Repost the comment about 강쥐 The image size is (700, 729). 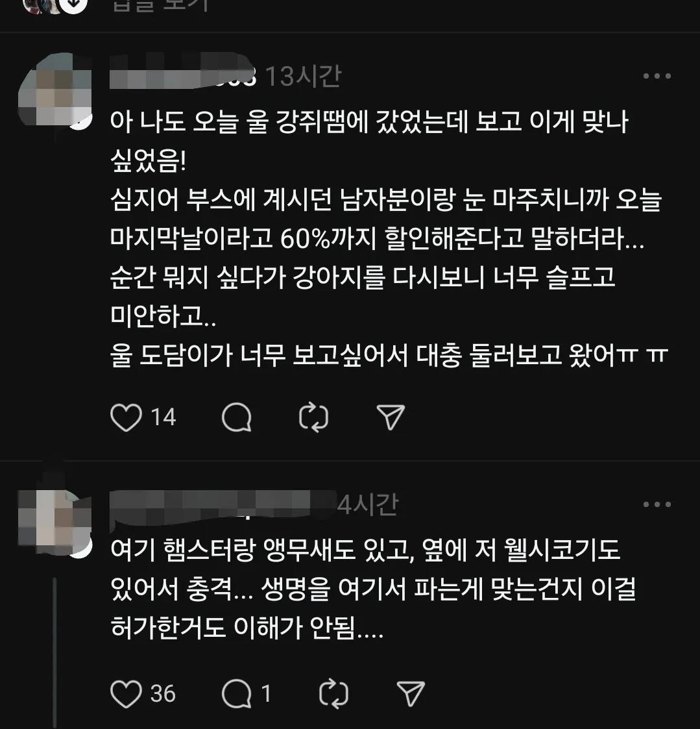coord(313,417)
